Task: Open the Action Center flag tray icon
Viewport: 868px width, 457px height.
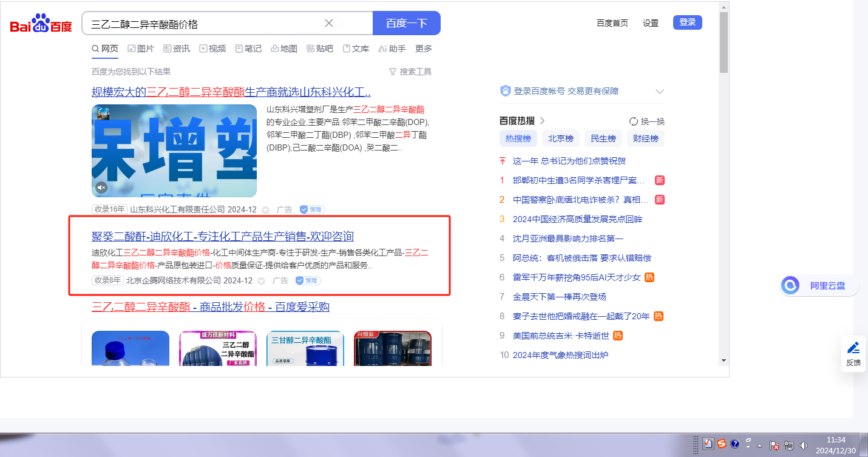Action: tap(775, 445)
